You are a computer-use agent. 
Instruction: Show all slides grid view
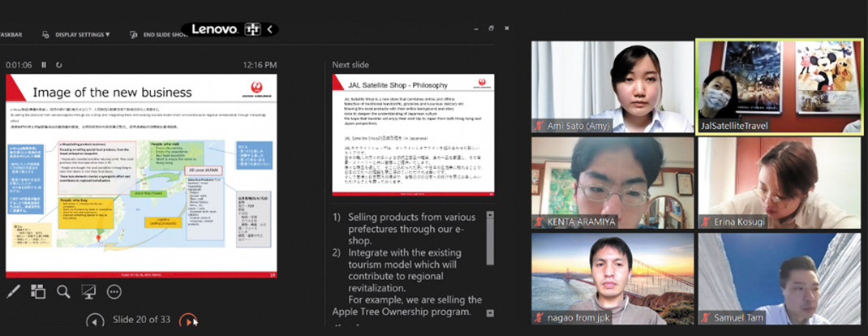(38, 291)
